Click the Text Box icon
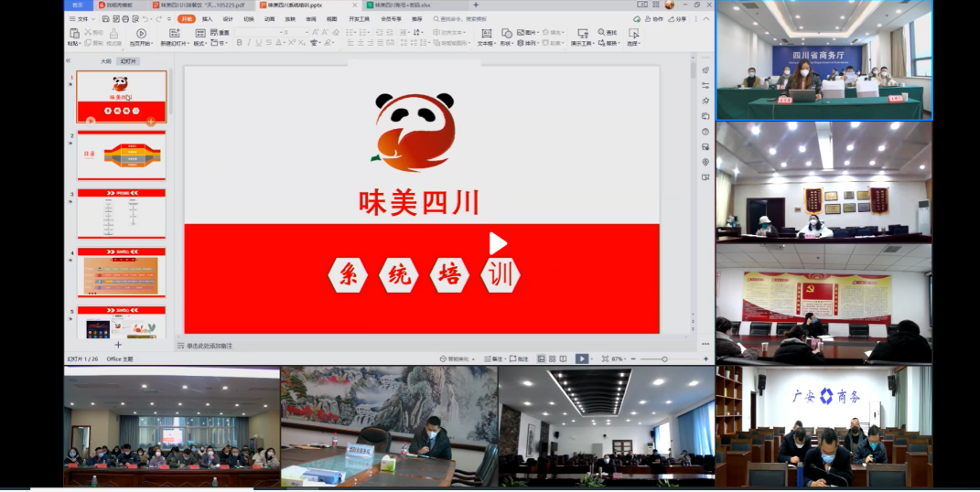The height and width of the screenshot is (492, 980). coord(486,33)
